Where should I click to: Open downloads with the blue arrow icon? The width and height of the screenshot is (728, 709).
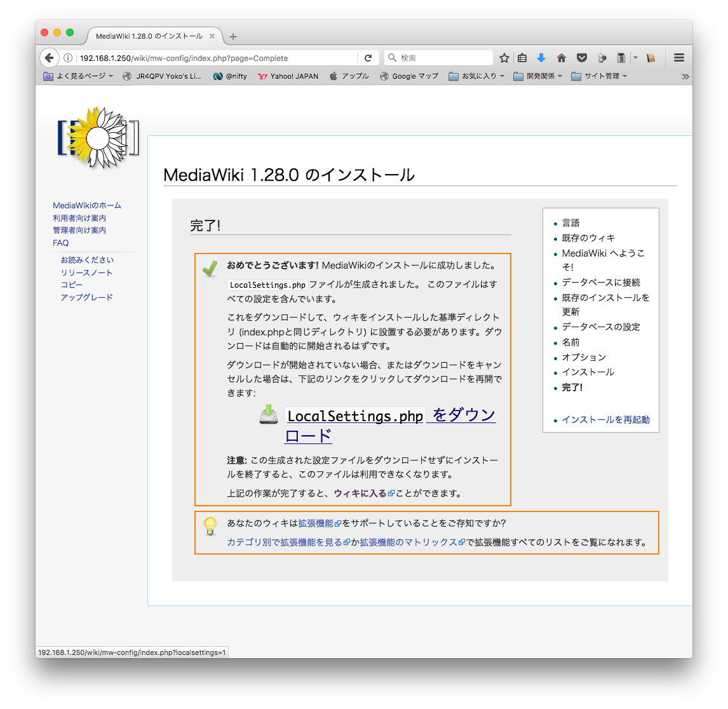541,58
